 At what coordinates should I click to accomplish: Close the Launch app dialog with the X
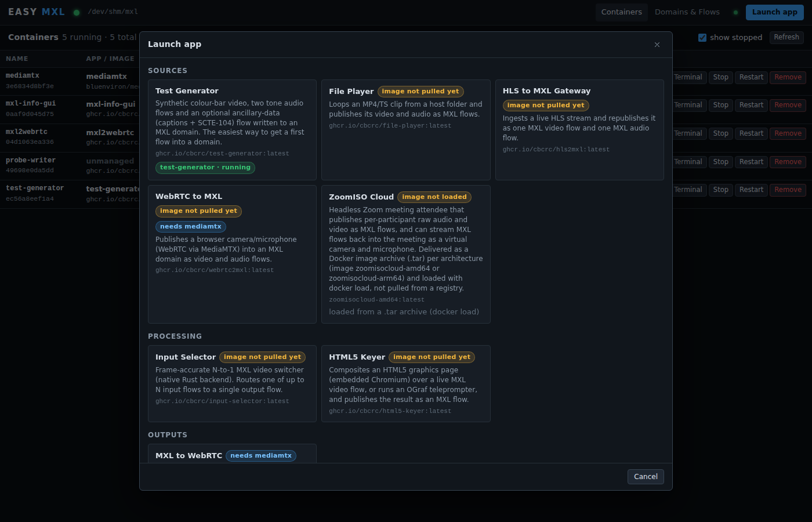click(657, 45)
